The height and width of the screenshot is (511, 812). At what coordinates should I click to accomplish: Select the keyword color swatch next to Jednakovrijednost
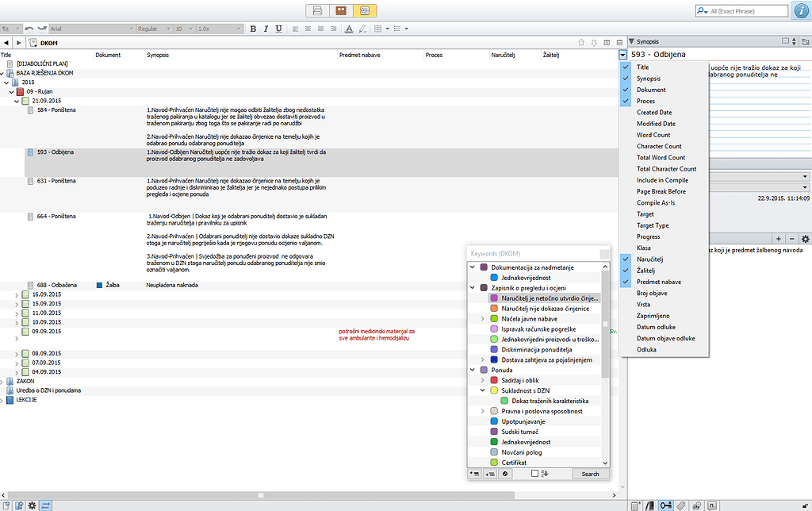coord(492,277)
